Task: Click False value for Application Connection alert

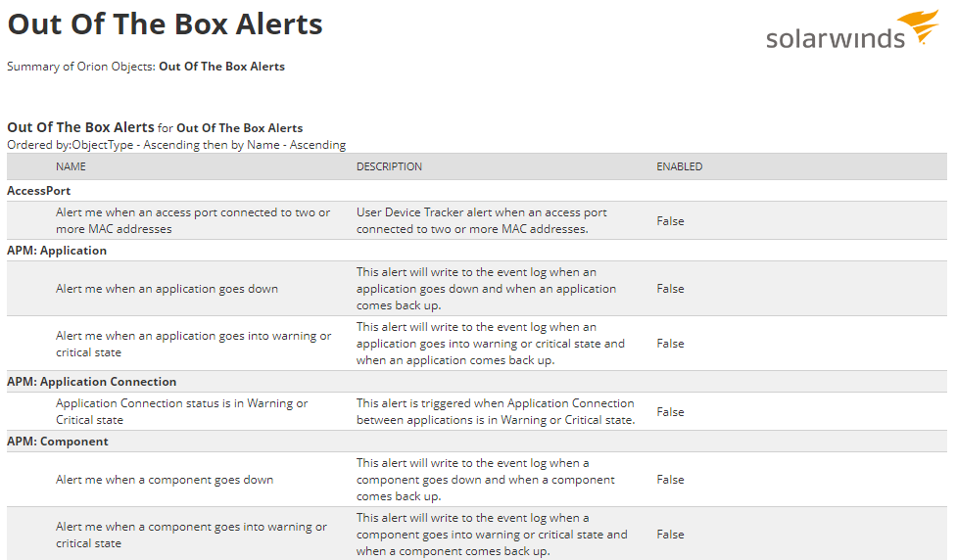Action: click(670, 412)
